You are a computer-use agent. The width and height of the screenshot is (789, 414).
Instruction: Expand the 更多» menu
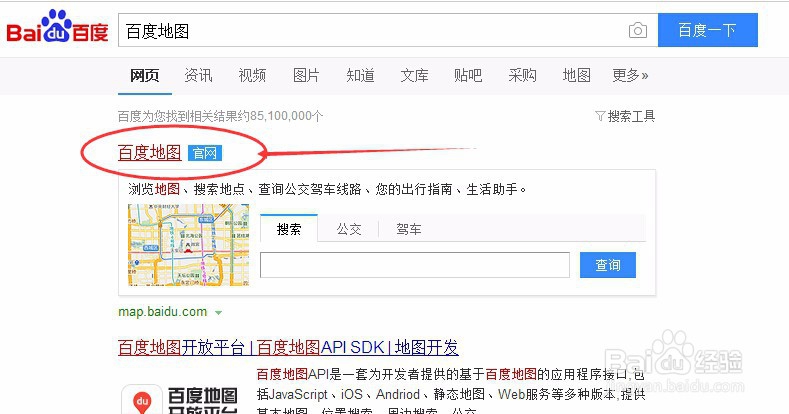point(630,75)
